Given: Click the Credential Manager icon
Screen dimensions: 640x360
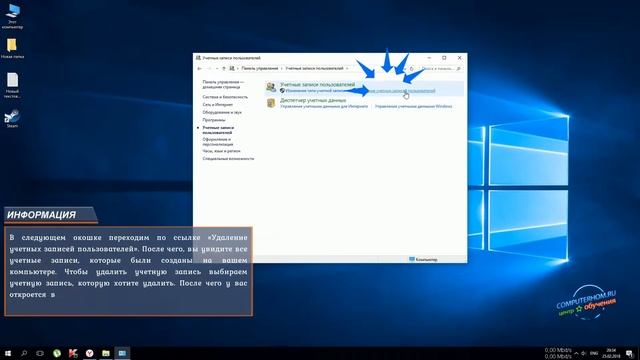Looking at the screenshot, I should pos(271,103).
